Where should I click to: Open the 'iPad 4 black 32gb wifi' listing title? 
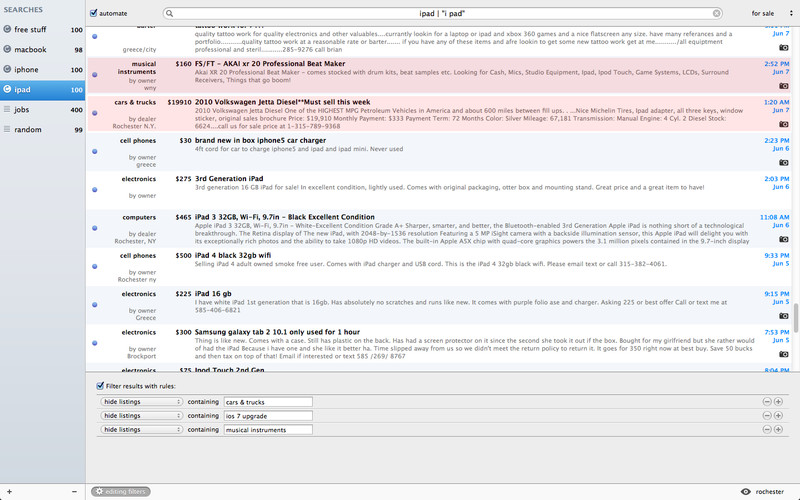233,255
